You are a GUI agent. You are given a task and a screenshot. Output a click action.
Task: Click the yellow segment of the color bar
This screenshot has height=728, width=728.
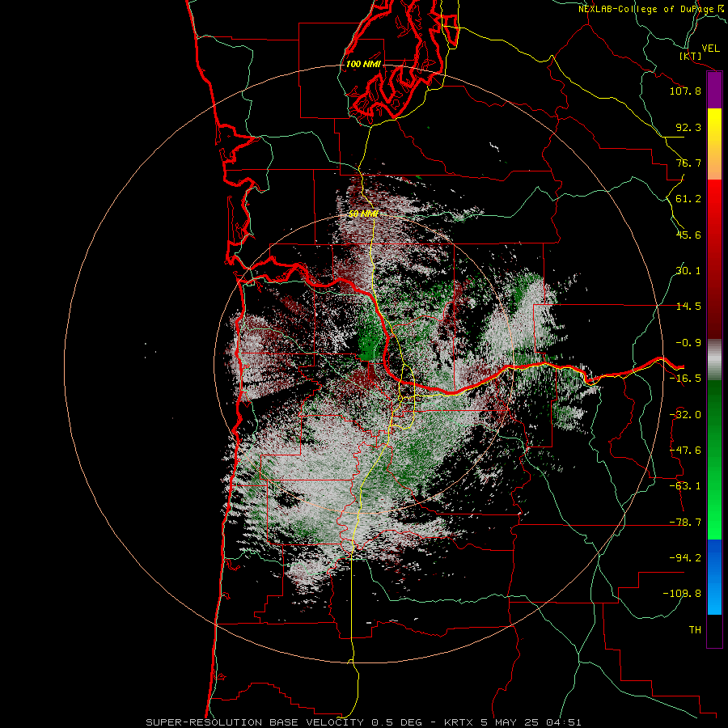[714, 123]
